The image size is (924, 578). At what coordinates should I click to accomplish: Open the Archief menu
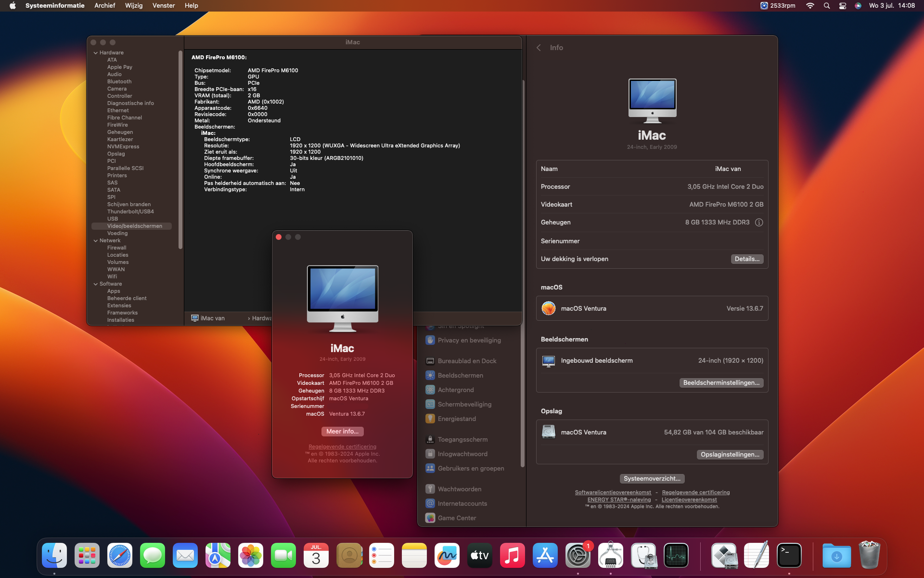pos(105,6)
